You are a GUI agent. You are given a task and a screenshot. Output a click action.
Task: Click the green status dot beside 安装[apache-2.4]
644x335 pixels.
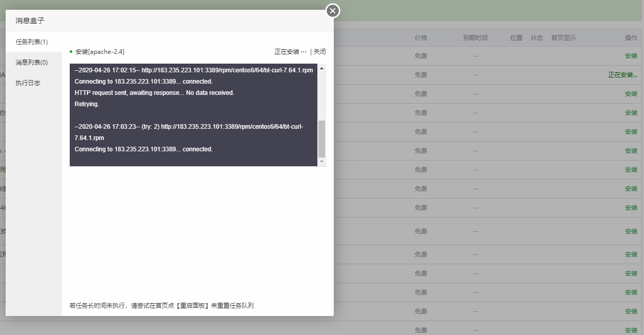coord(70,51)
